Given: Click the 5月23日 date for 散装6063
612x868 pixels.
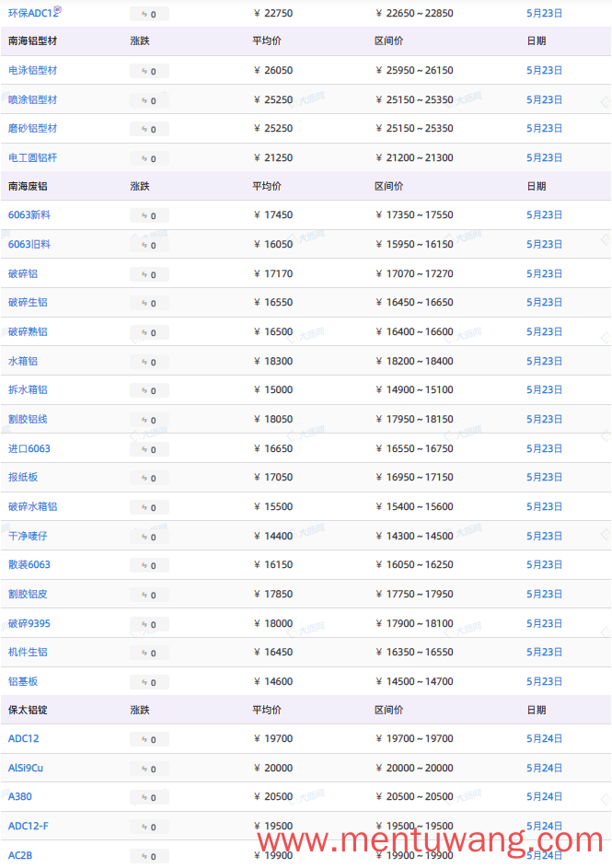Looking at the screenshot, I should point(545,564).
